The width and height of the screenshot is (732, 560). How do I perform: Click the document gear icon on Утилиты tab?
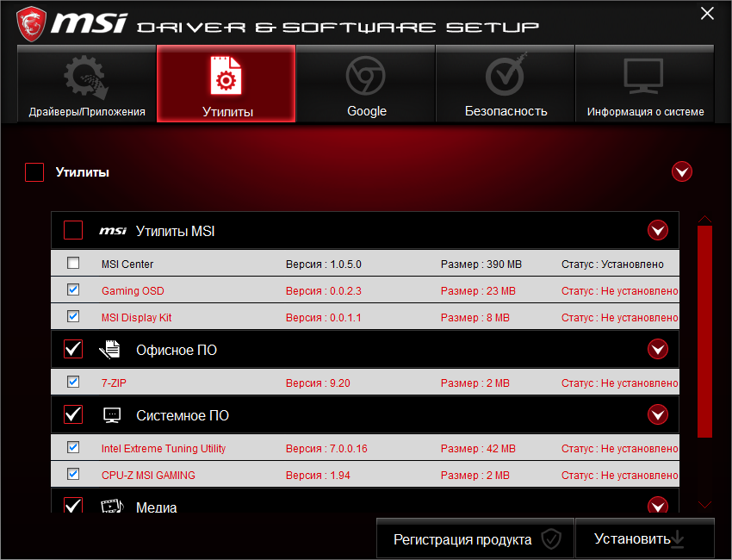point(226,76)
